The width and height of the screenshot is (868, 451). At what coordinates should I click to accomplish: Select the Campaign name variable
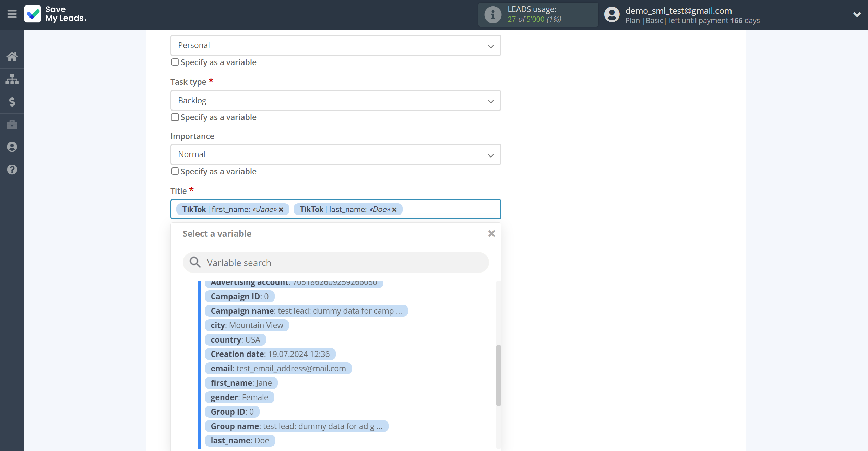[306, 311]
